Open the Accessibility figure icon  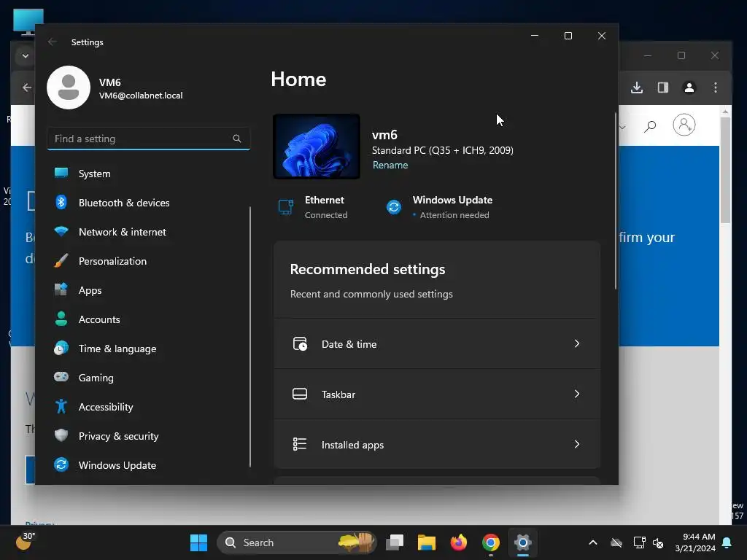[x=61, y=406]
